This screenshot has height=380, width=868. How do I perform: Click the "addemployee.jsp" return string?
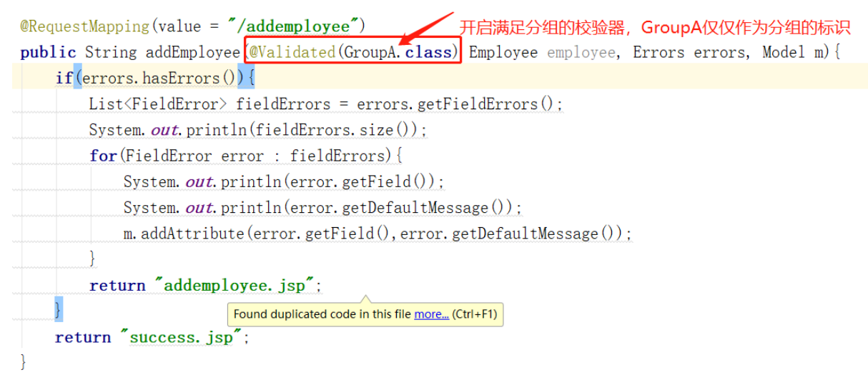[x=234, y=285]
